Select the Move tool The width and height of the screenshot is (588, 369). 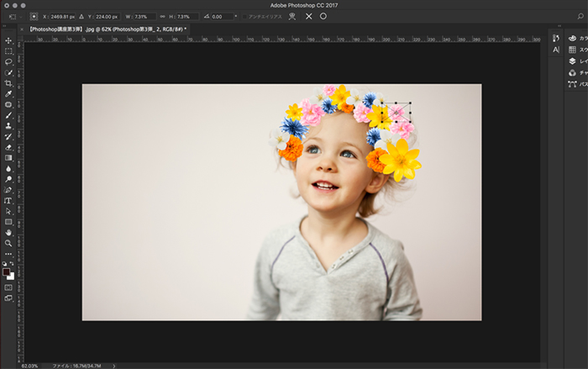(x=8, y=40)
